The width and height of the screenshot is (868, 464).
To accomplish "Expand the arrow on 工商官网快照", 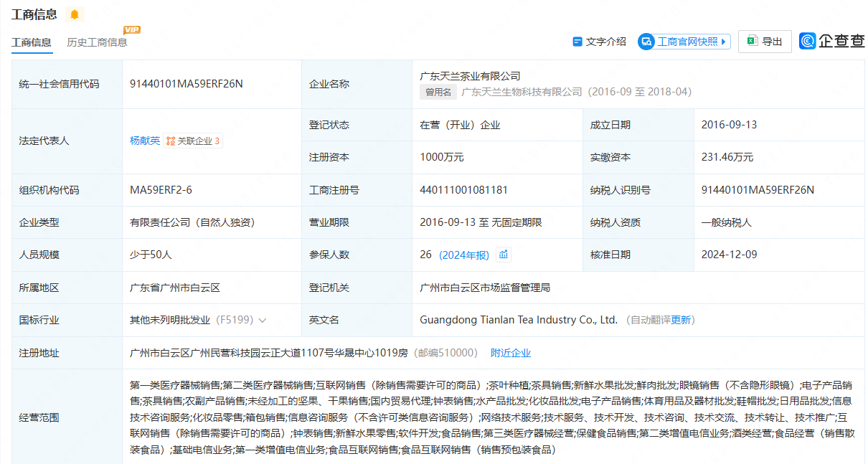I will tap(724, 42).
